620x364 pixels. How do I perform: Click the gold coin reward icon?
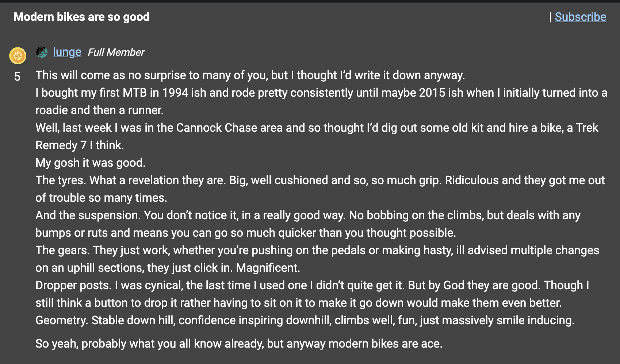coord(18,56)
